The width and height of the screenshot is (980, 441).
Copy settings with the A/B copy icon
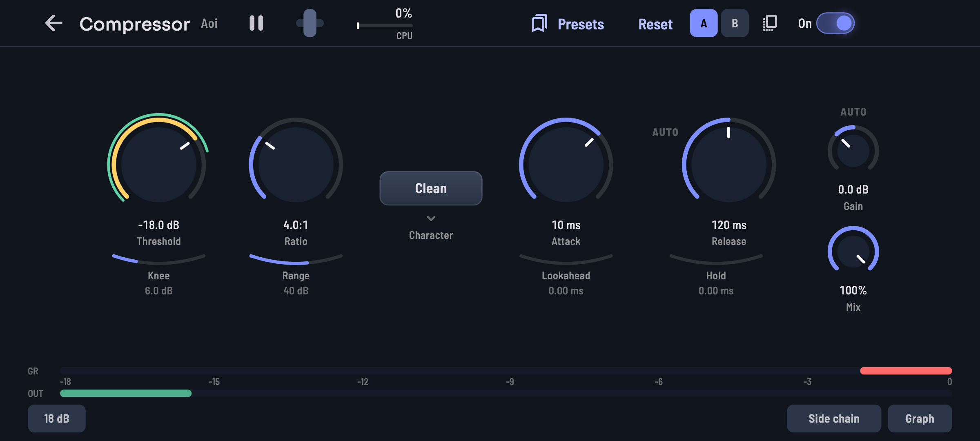tap(770, 23)
